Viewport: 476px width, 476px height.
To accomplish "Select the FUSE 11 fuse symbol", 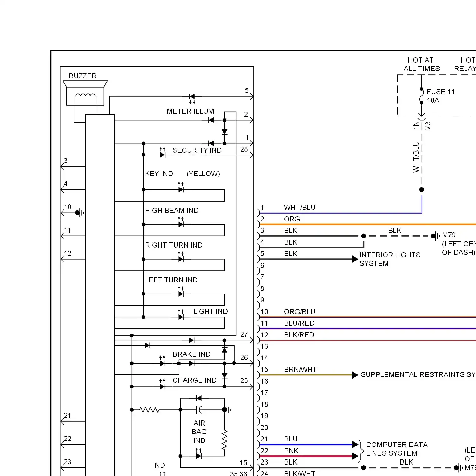I will (x=421, y=96).
